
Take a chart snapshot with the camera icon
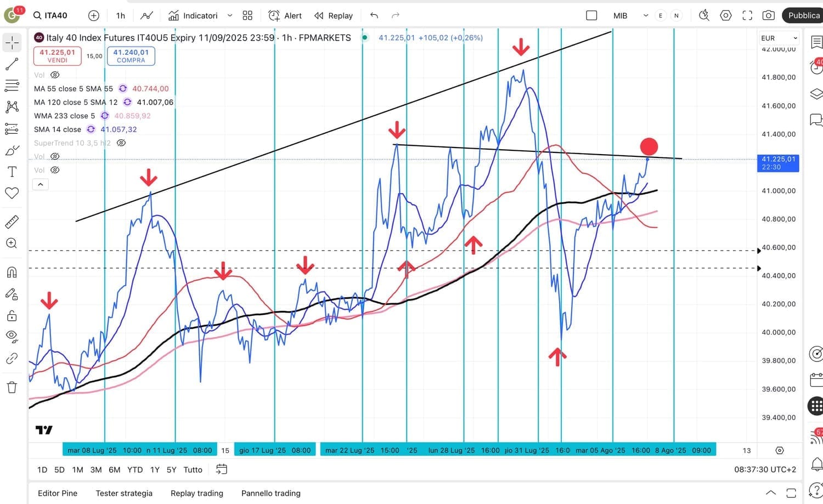[x=769, y=15]
